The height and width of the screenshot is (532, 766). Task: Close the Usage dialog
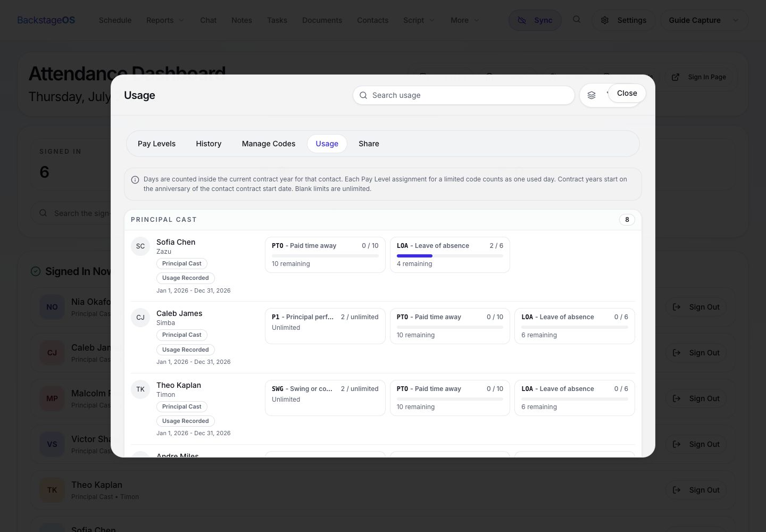(627, 93)
